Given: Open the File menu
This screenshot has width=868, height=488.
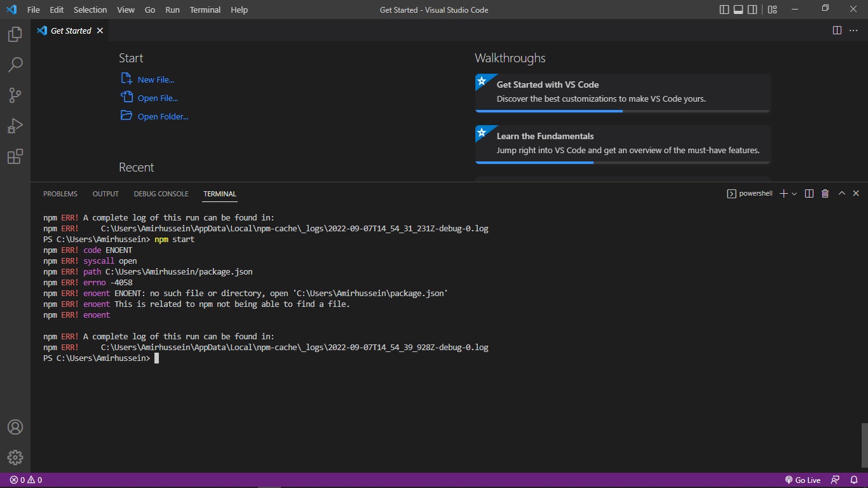Looking at the screenshot, I should pyautogui.click(x=34, y=10).
